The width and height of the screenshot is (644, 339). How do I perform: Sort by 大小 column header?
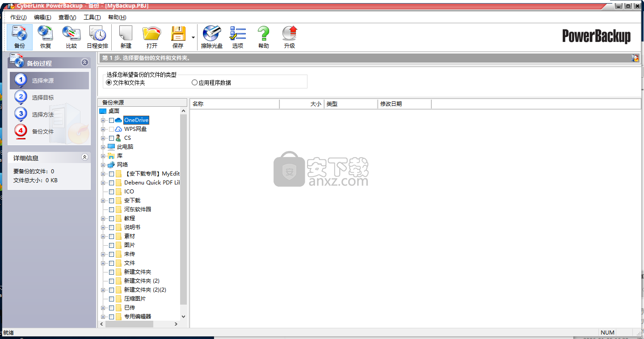point(302,104)
